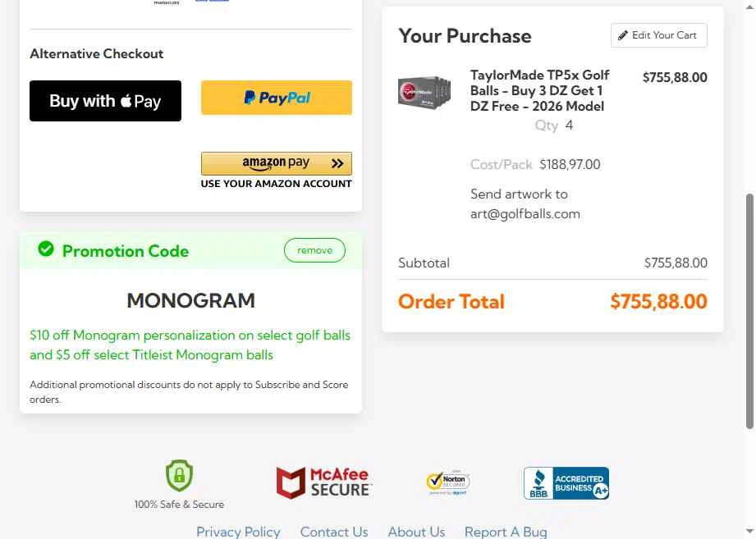Screen dimensions: 756x539
Task: Click the Buy with Apple Pay button
Action: tap(105, 101)
